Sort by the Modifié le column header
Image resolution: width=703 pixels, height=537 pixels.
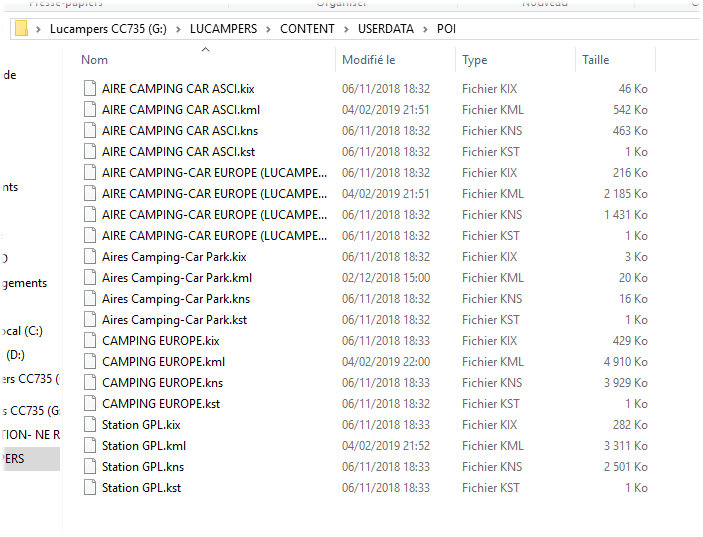369,60
